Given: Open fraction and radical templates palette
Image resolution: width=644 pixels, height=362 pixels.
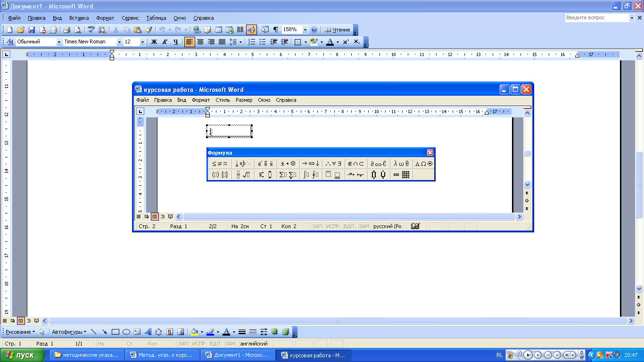Looking at the screenshot, I should (243, 175).
